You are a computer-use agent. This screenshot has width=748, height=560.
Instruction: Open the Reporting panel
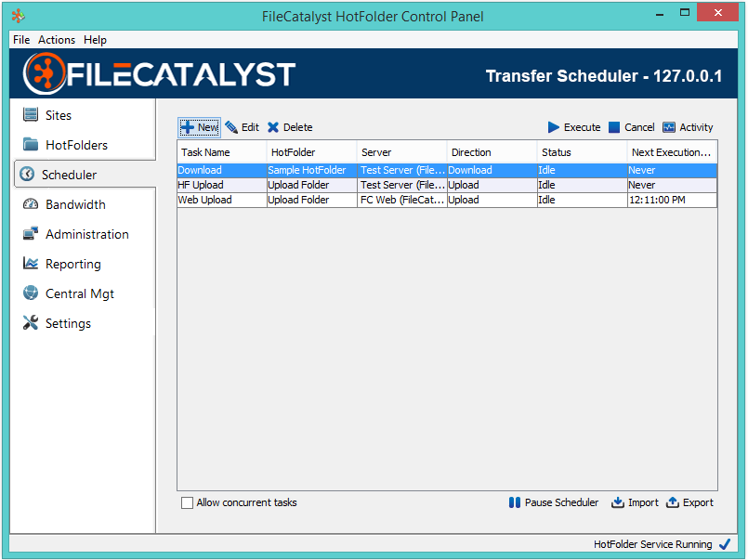pos(29,264)
